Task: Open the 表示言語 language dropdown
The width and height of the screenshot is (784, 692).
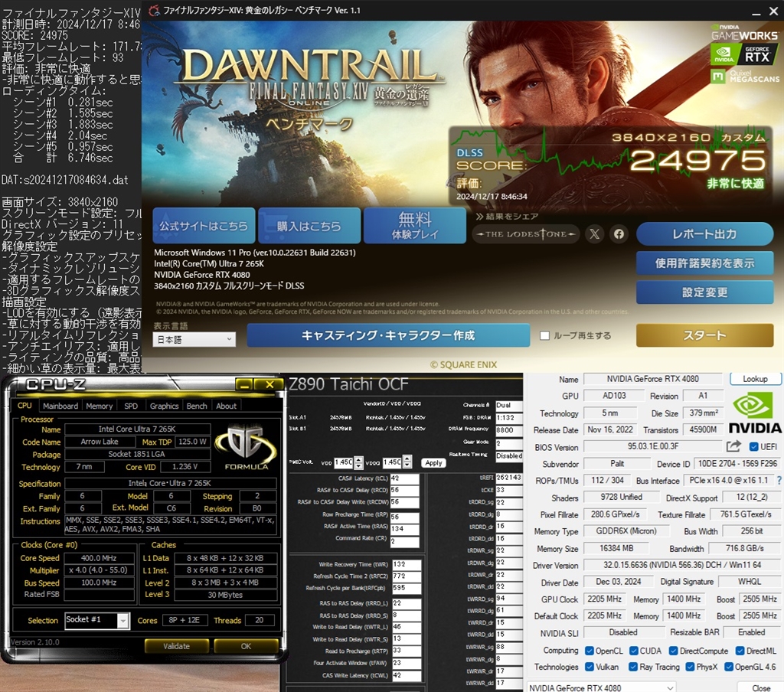Action: 194,339
